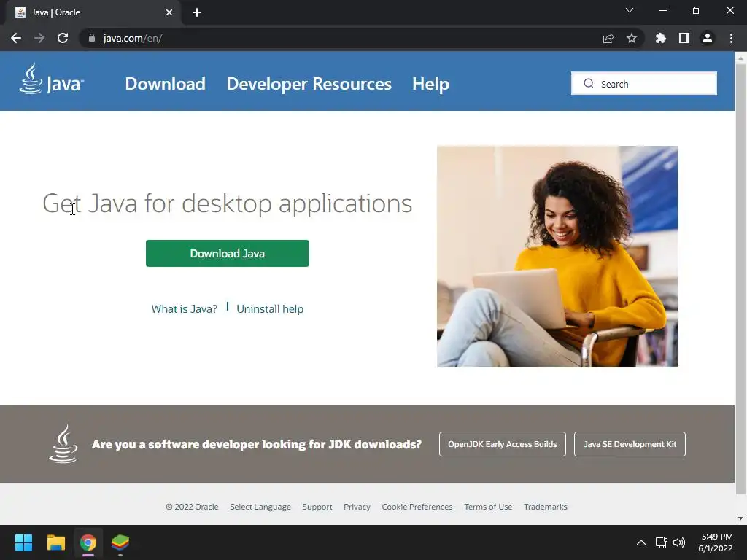This screenshot has height=560, width=747.
Task: Click Chrome icon in taskbar
Action: (88, 542)
